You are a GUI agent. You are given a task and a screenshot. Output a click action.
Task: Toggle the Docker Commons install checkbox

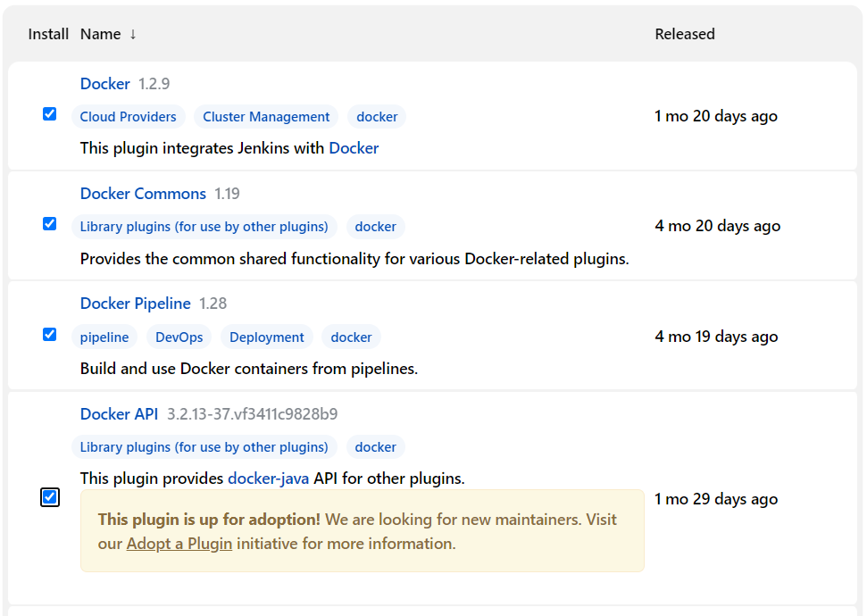pyautogui.click(x=50, y=224)
